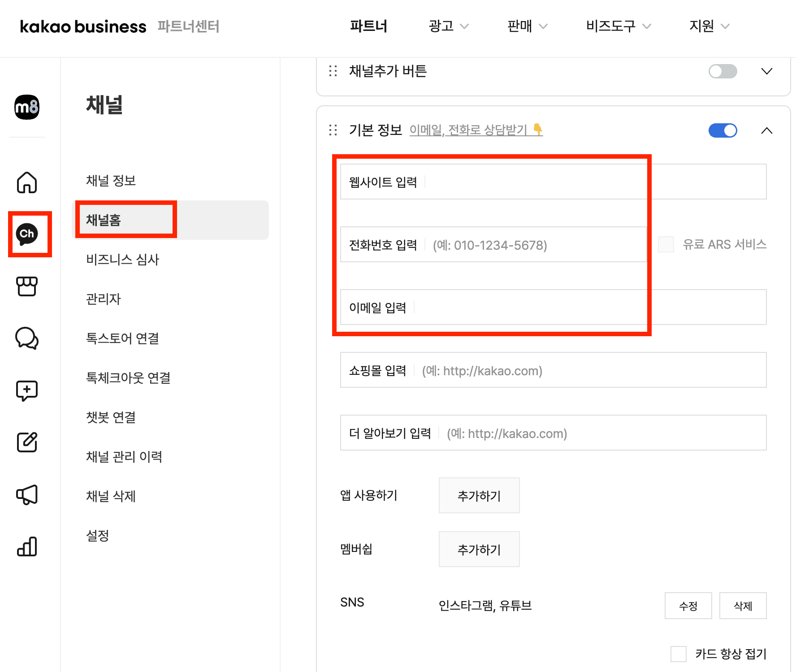This screenshot has width=796, height=672.
Task: Click 추가하기 button for 앱 사용하기
Action: 479,495
